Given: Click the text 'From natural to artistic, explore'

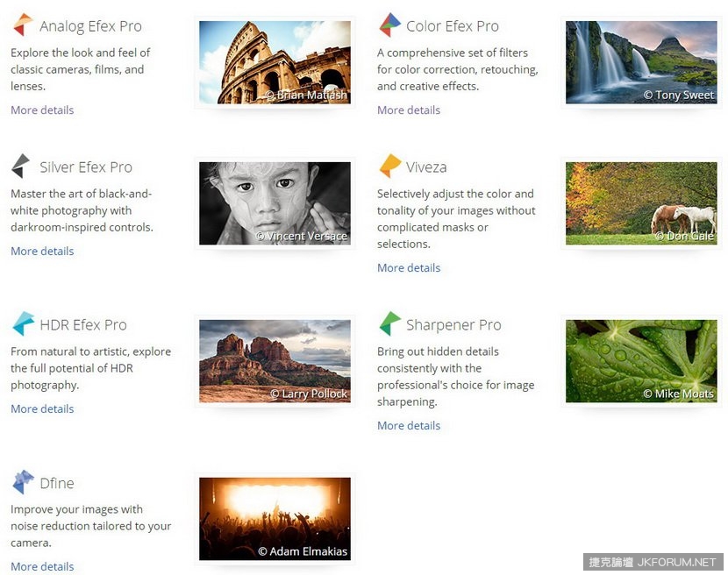Looking at the screenshot, I should tap(90, 351).
